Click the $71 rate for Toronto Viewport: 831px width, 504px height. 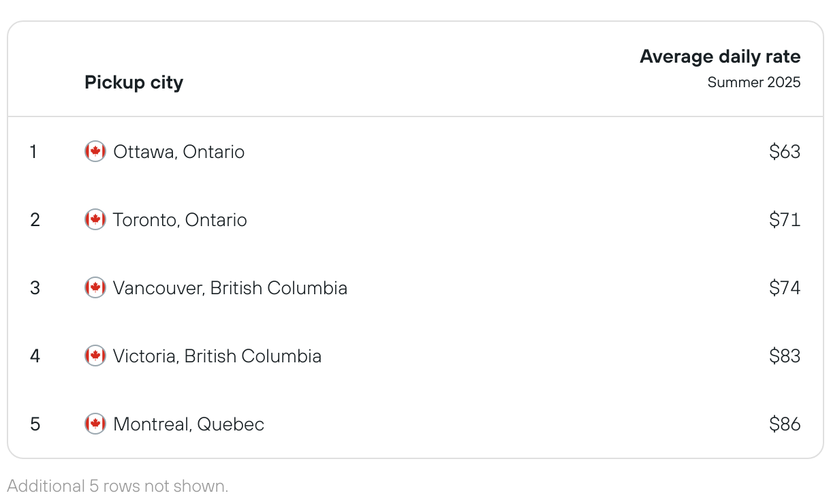tap(785, 219)
